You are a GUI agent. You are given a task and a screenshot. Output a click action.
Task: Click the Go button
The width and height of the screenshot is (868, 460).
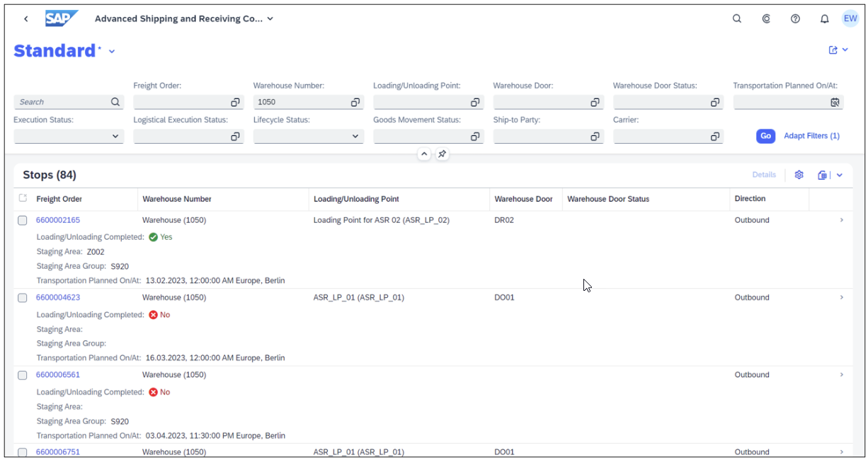click(765, 136)
